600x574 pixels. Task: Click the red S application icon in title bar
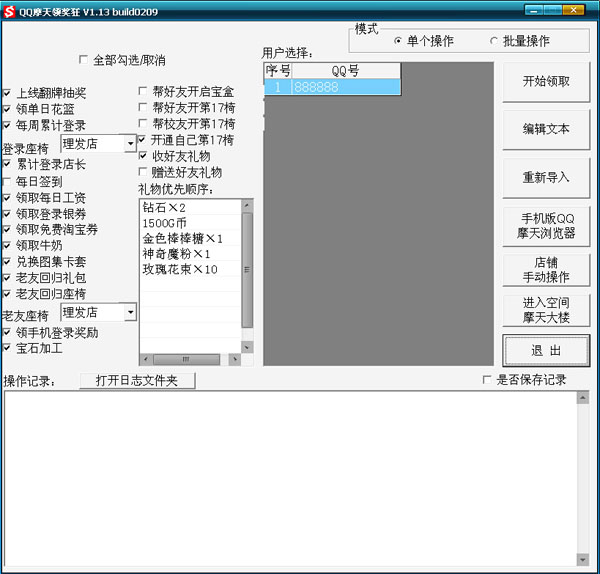9,11
